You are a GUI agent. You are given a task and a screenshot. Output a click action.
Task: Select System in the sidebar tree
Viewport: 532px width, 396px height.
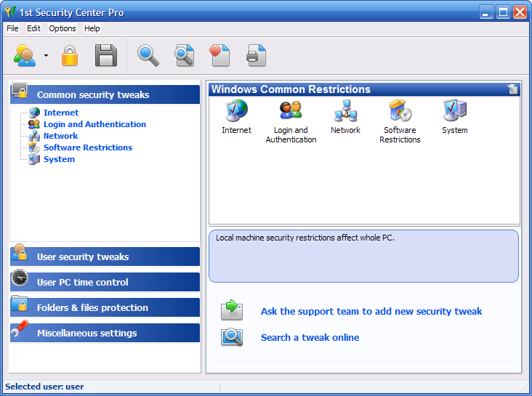pyautogui.click(x=59, y=159)
